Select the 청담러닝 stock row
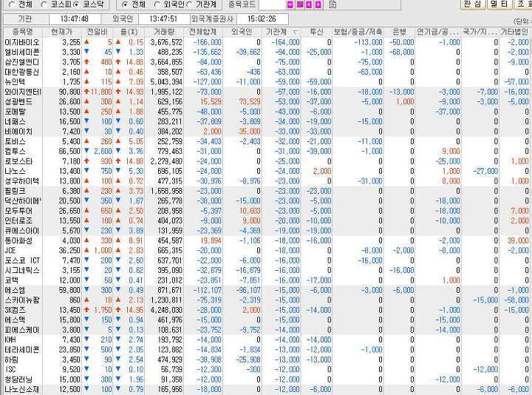 266,379
